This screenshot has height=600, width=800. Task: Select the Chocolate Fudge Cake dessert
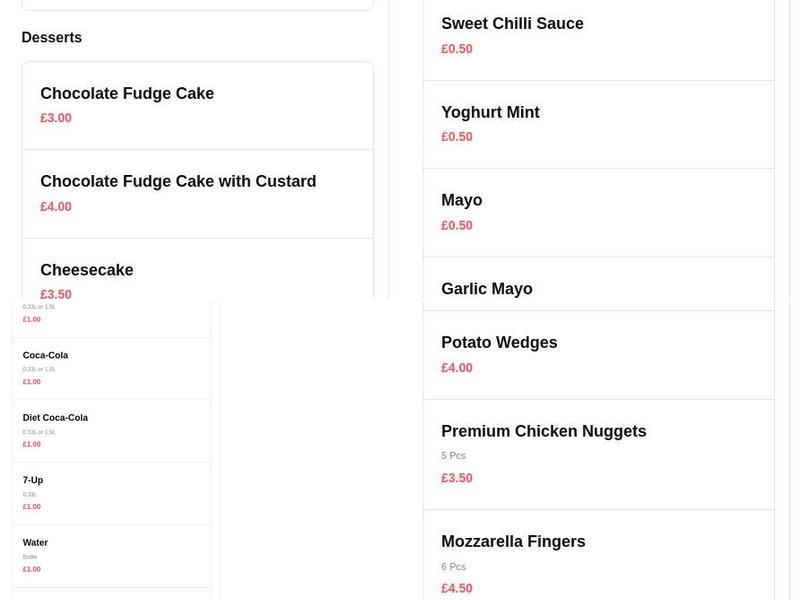(127, 93)
